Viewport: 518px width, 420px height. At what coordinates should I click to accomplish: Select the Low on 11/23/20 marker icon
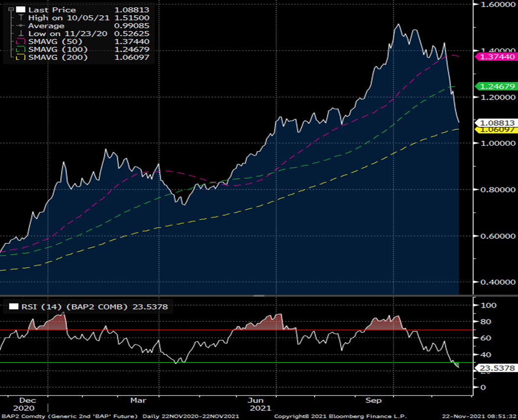pos(21,33)
